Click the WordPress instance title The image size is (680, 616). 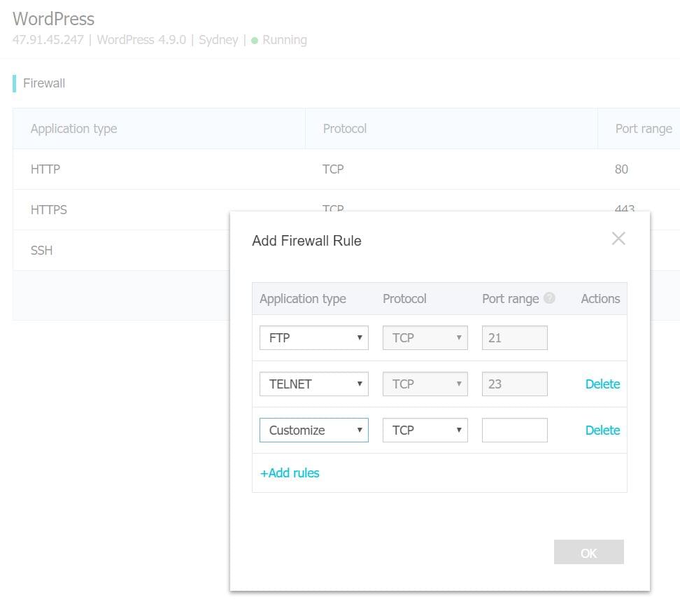click(x=53, y=19)
